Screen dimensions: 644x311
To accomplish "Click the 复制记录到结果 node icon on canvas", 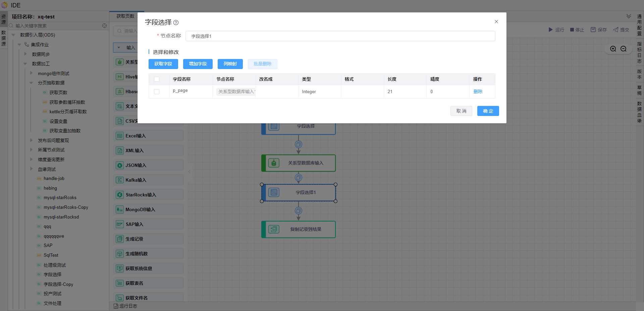I will pos(274,230).
